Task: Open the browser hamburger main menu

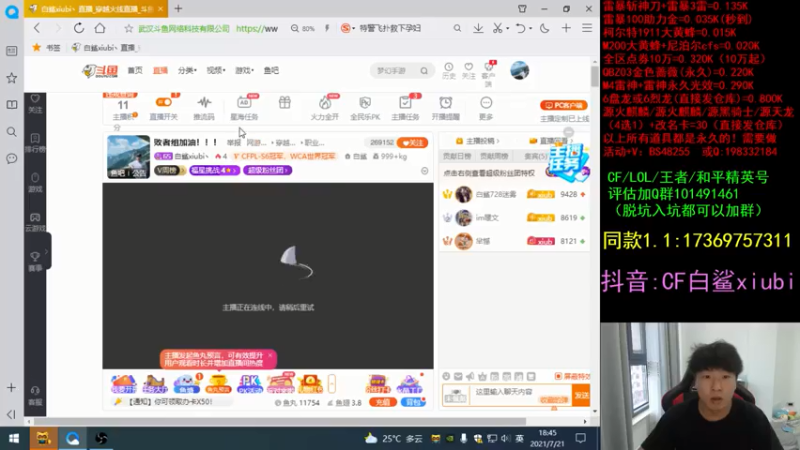Action: point(587,28)
